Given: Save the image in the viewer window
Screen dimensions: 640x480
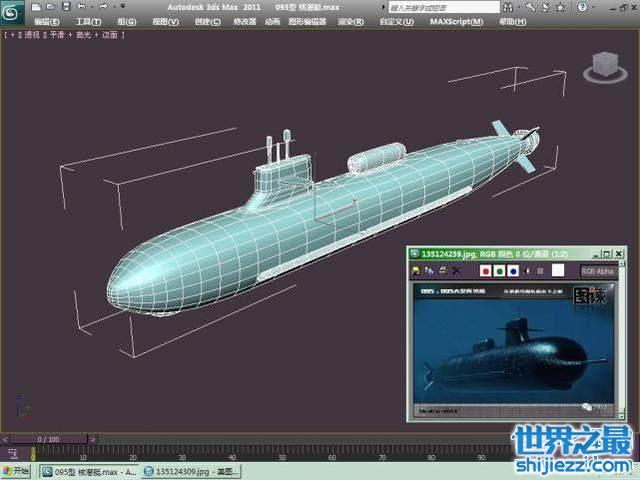Looking at the screenshot, I should 416,270.
